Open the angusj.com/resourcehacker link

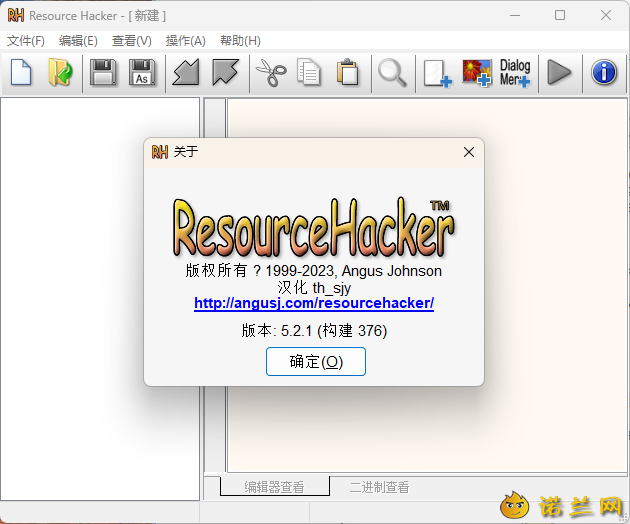click(314, 303)
